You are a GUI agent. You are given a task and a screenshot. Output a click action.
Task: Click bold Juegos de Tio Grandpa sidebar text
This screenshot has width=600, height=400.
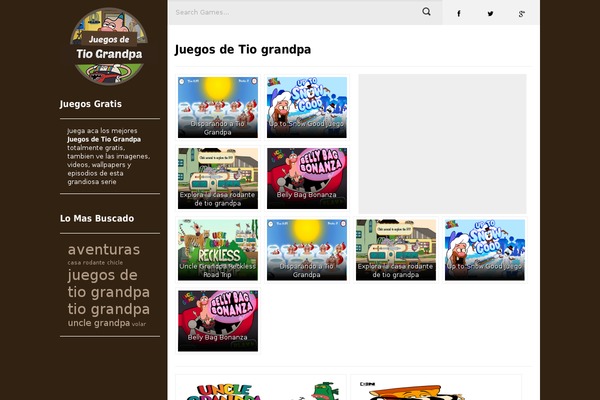coord(104,139)
